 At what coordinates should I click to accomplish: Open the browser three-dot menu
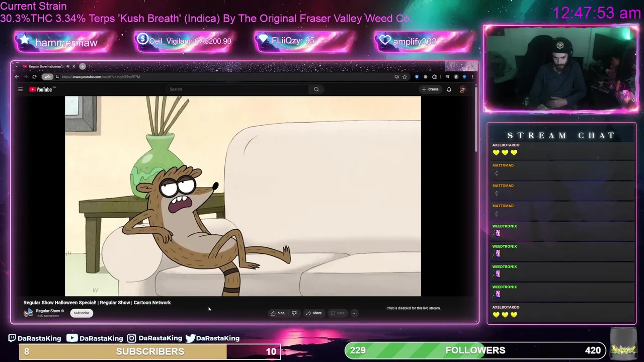tap(472, 77)
